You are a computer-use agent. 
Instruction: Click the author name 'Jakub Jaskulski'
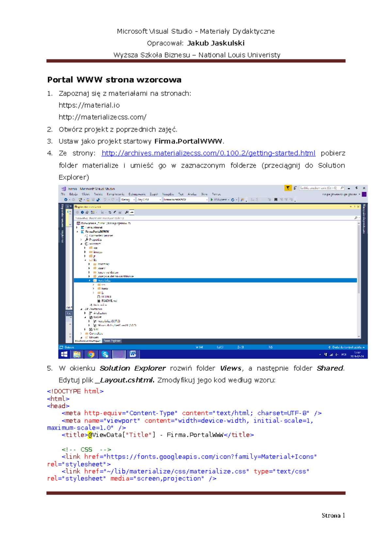(x=216, y=43)
